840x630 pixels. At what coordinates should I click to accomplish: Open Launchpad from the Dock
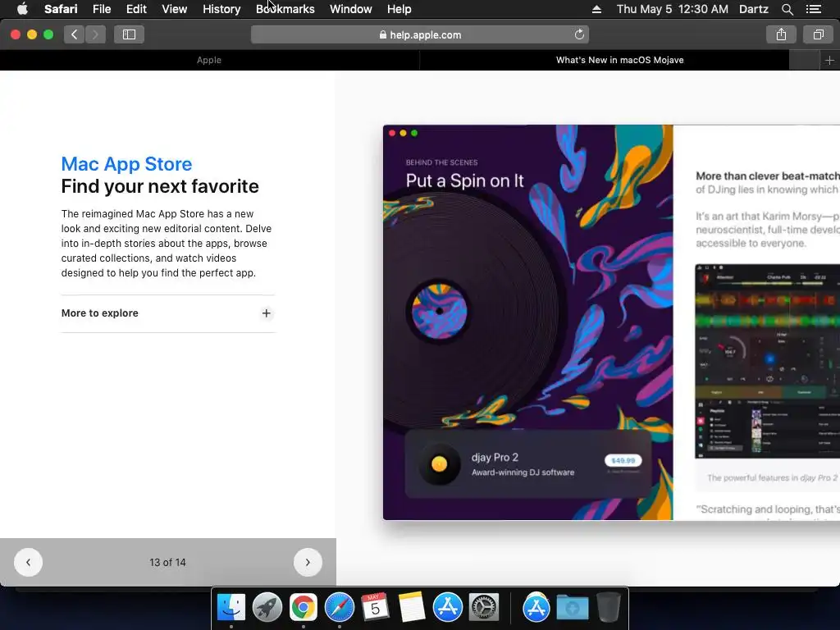(x=267, y=607)
